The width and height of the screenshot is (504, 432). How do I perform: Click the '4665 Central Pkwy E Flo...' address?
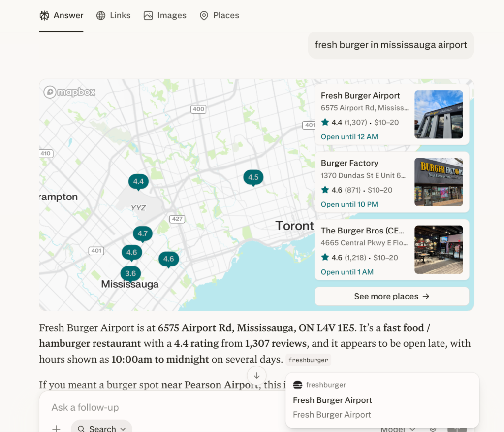364,243
